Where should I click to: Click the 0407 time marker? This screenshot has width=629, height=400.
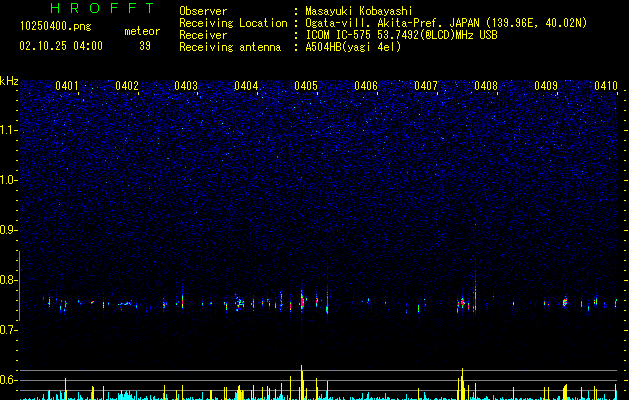pos(426,86)
